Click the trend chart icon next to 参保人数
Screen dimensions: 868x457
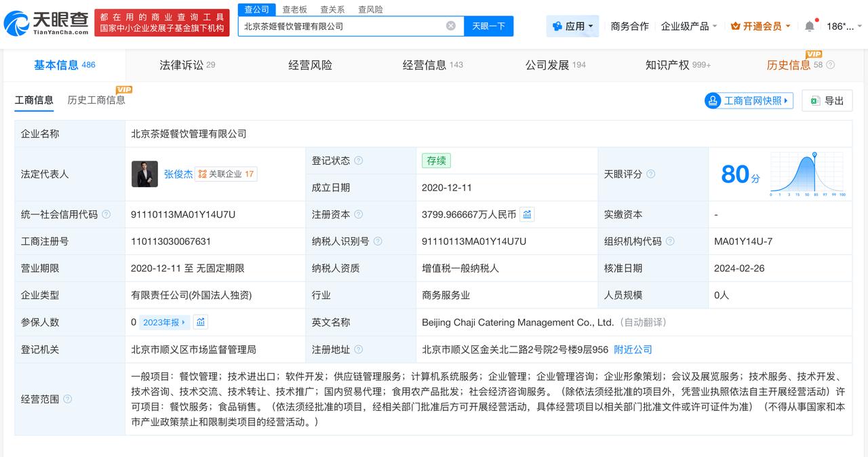pyautogui.click(x=201, y=322)
